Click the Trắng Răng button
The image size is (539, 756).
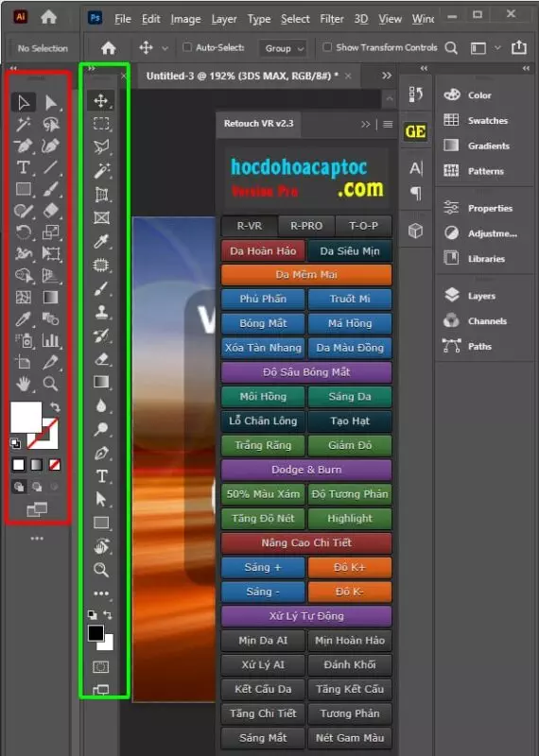[x=263, y=445]
